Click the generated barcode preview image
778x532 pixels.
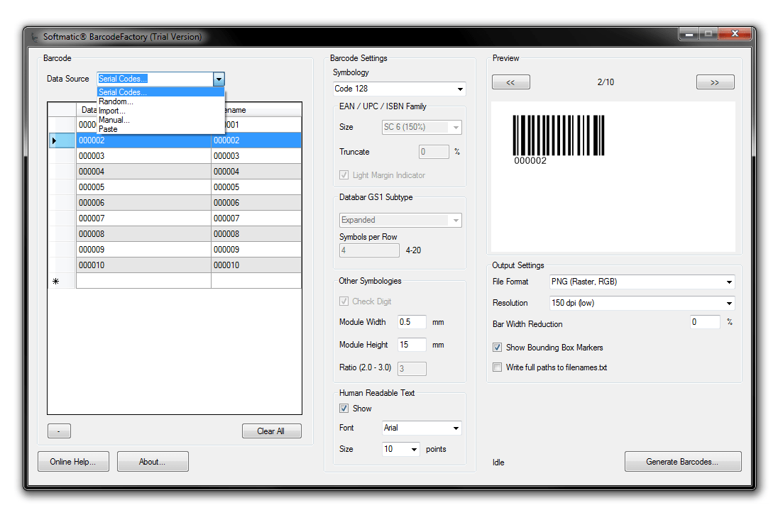pos(559,140)
